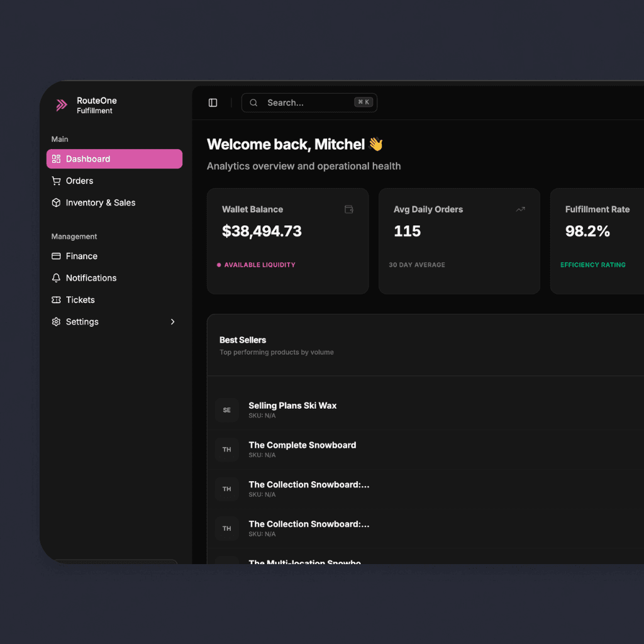Expand the Settings chevron arrow
The width and height of the screenshot is (644, 644).
173,322
